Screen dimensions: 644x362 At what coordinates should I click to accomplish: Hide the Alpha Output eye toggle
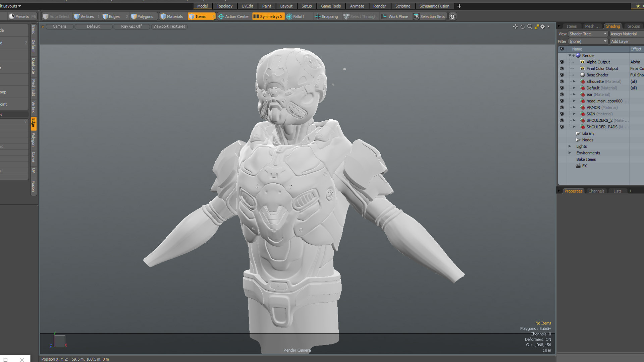[562, 62]
